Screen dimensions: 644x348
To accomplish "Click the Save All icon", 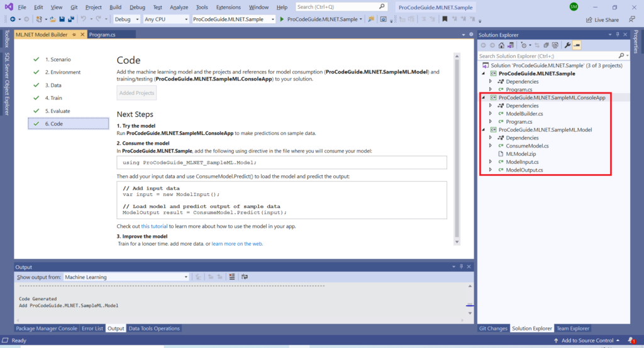I will pos(70,19).
